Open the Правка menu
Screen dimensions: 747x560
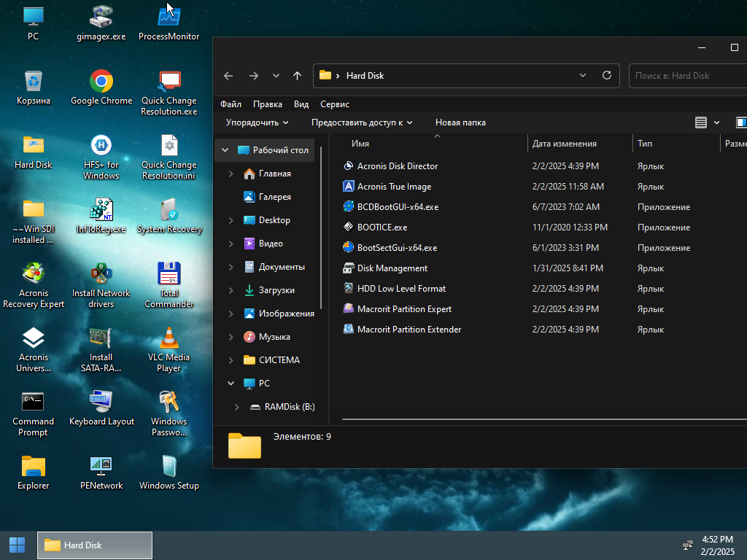point(268,104)
